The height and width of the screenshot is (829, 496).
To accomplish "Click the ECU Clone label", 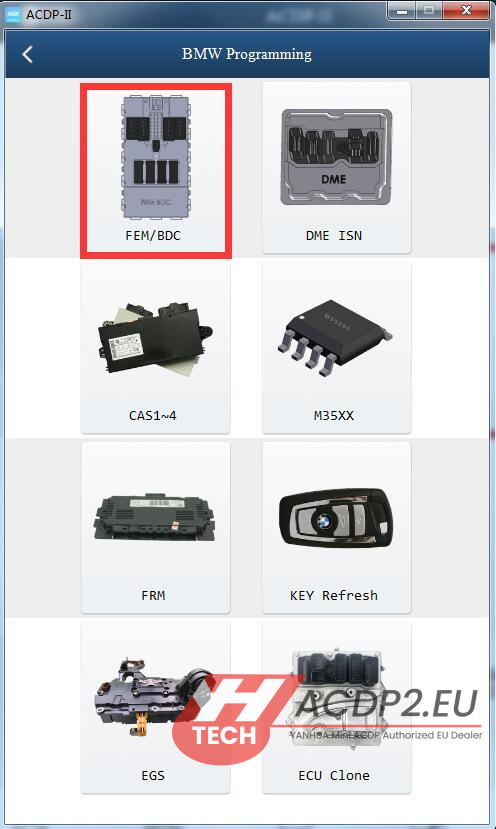I will tap(334, 775).
